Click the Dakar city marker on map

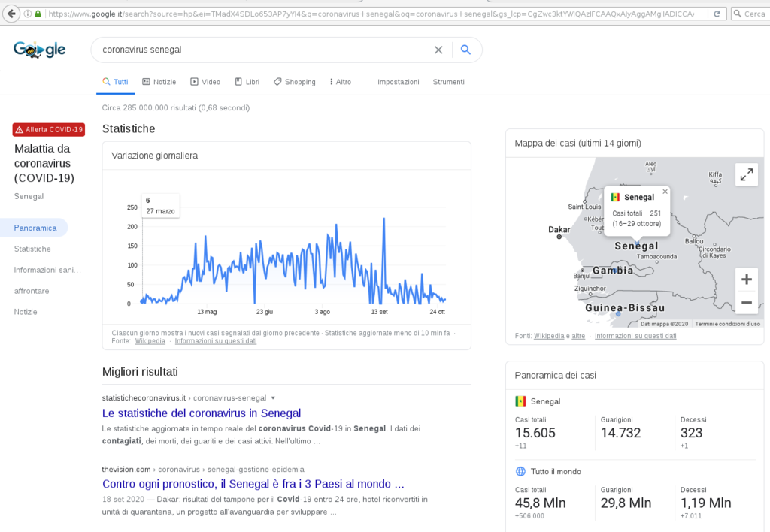point(559,237)
